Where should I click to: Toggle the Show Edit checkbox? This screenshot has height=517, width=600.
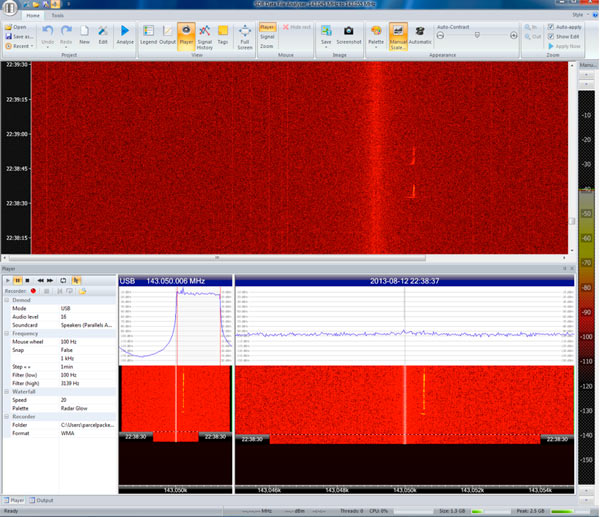(551, 36)
